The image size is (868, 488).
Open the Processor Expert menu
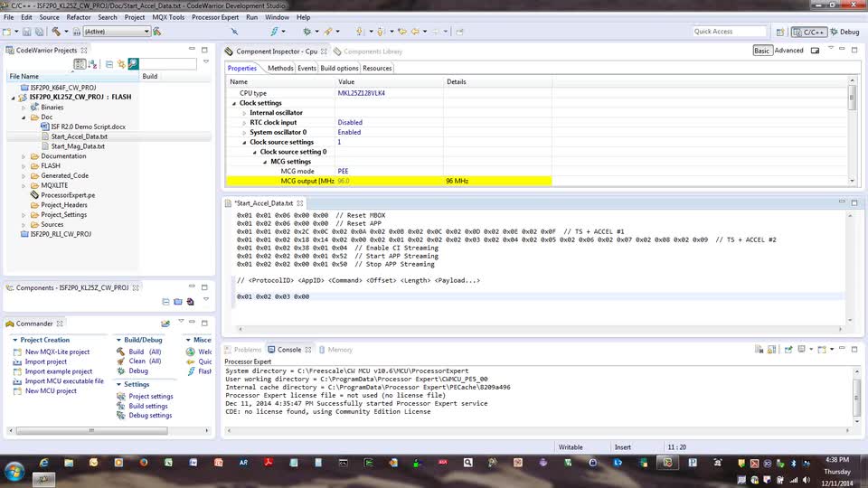(214, 17)
